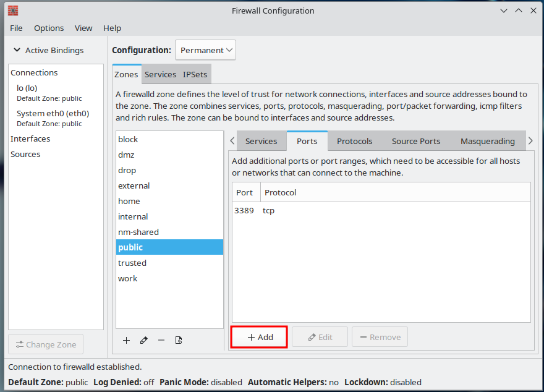Select the System eth0 connection
The width and height of the screenshot is (544, 392).
pos(53,113)
